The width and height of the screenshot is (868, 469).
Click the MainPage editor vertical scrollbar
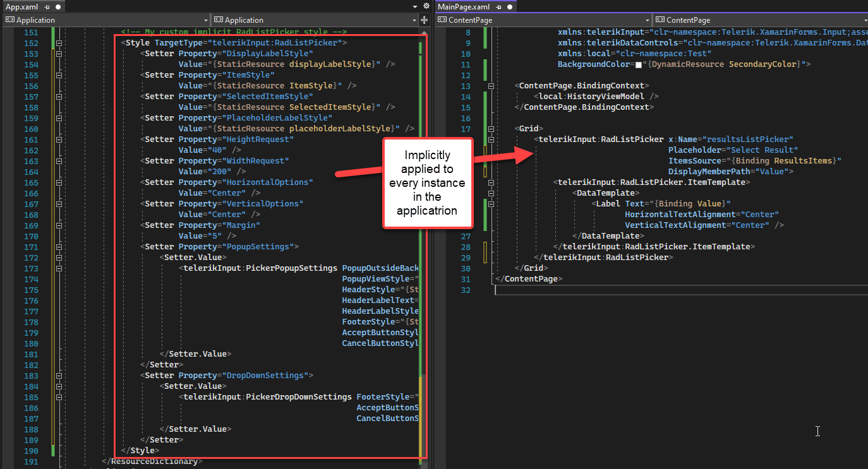tap(866, 158)
